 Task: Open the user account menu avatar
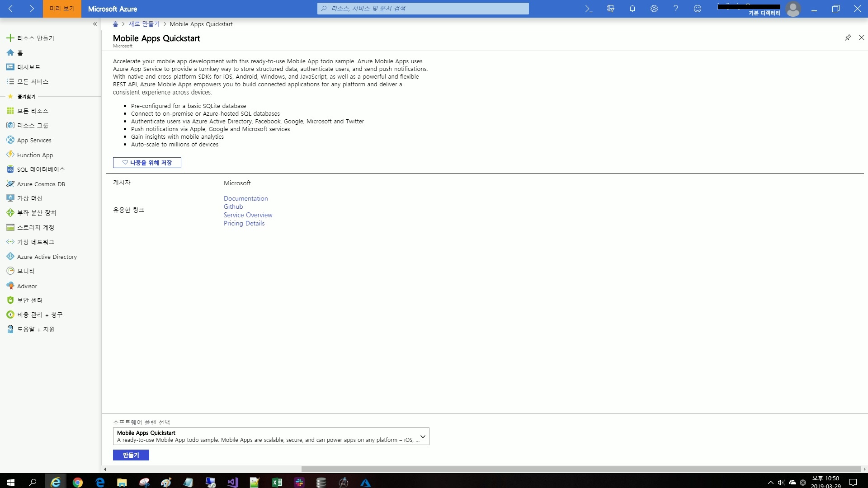(x=793, y=9)
